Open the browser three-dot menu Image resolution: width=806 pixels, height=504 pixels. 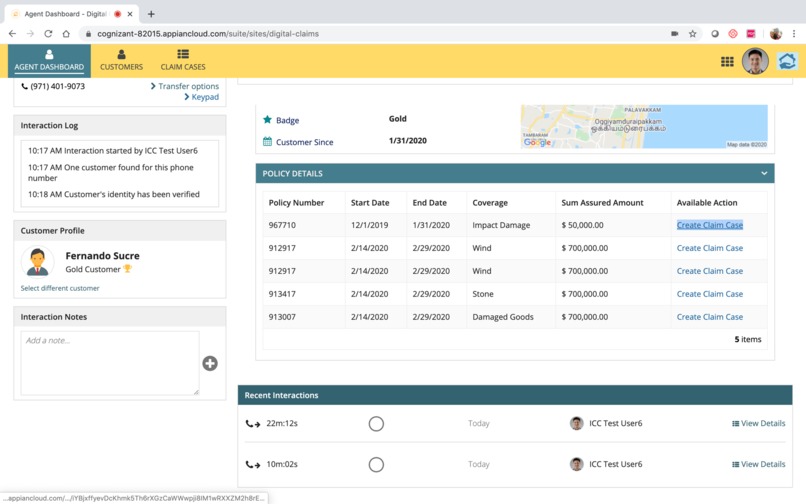(794, 33)
